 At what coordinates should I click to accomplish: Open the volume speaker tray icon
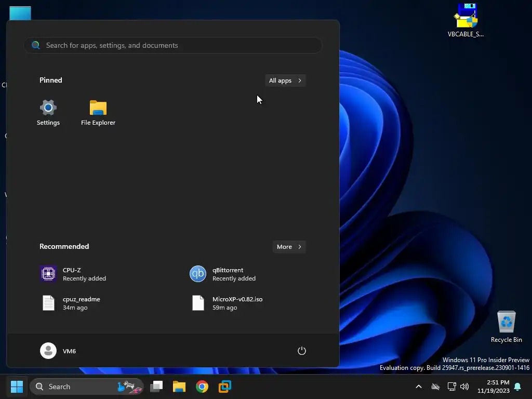click(x=464, y=387)
